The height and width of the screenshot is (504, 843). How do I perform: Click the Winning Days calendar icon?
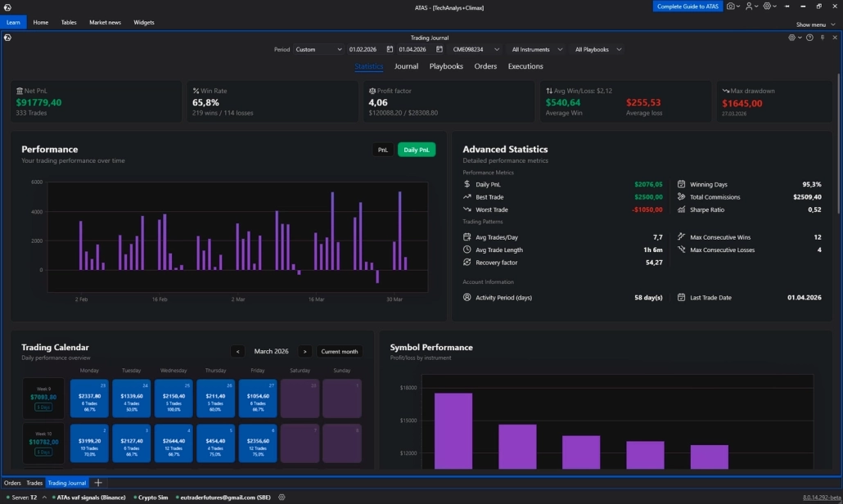(x=681, y=184)
